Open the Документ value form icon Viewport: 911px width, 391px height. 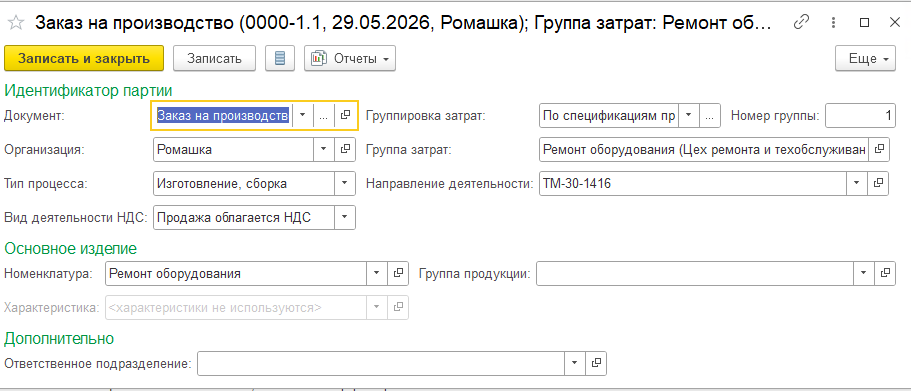pos(345,115)
